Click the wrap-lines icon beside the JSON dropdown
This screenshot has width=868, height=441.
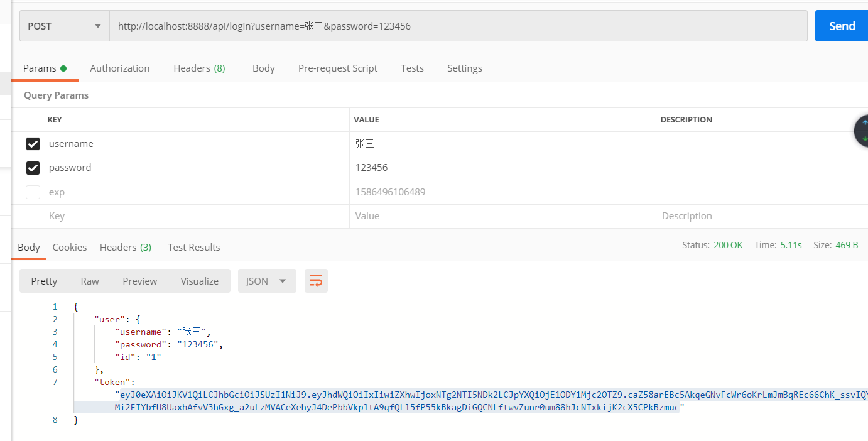click(x=316, y=281)
